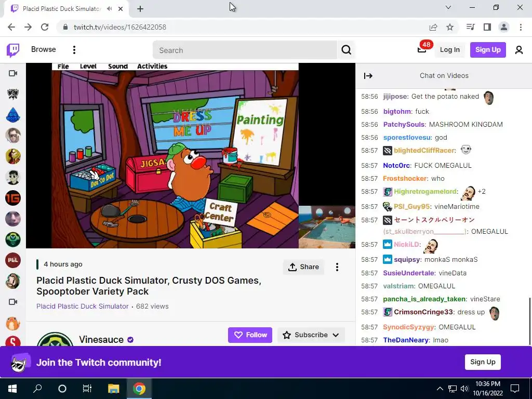Click the verified badge next to Vinesauce
The image size is (532, 399).
click(x=130, y=340)
